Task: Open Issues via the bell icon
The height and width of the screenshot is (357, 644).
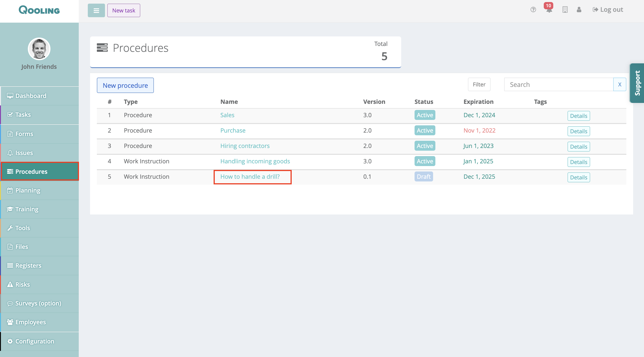Action: 10,153
